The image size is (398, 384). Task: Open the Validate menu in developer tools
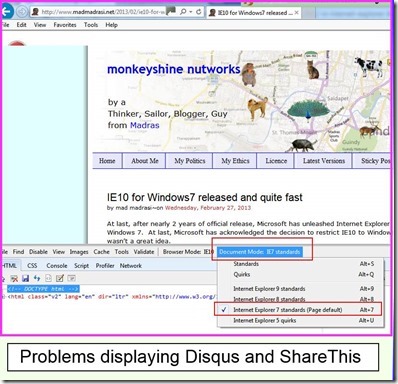click(x=144, y=252)
